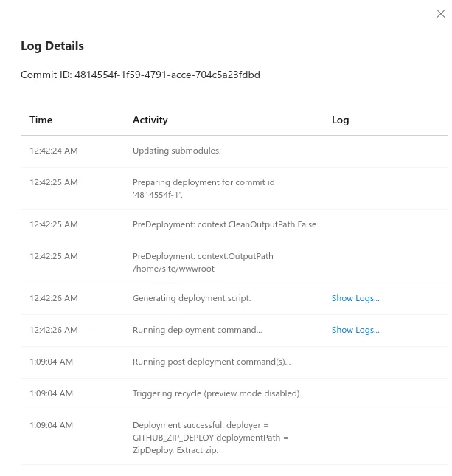
Task: Click the Triggering recycle activity row
Action: [234, 394]
